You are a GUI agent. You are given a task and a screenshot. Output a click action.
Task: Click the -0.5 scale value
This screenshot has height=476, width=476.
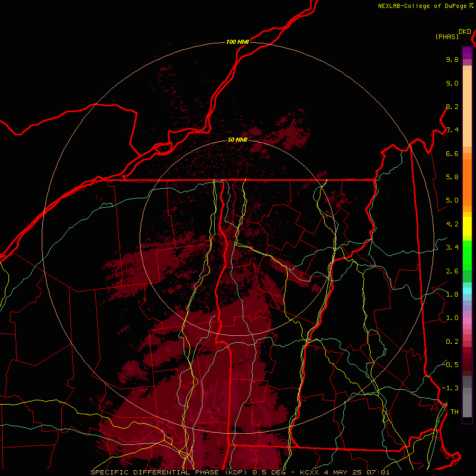450,365
